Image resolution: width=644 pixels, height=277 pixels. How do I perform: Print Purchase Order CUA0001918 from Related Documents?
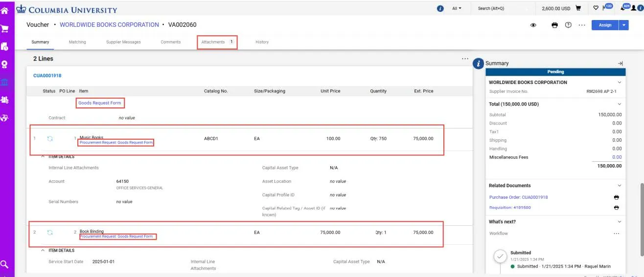click(616, 197)
